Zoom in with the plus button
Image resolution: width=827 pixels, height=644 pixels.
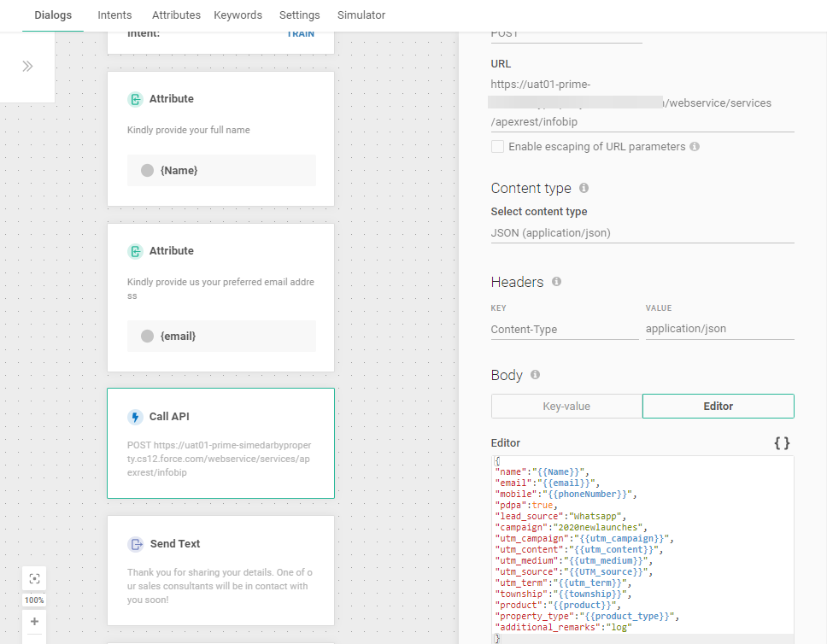[x=34, y=621]
